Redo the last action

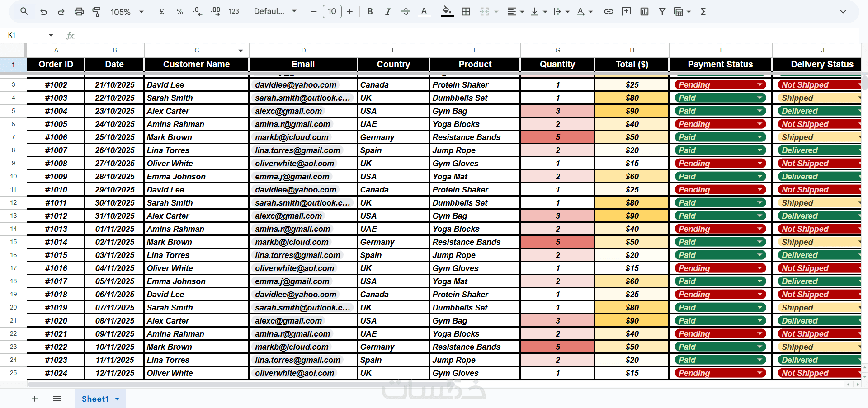point(61,12)
